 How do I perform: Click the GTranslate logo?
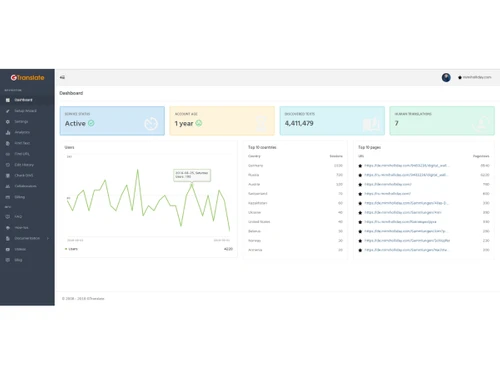(27, 78)
